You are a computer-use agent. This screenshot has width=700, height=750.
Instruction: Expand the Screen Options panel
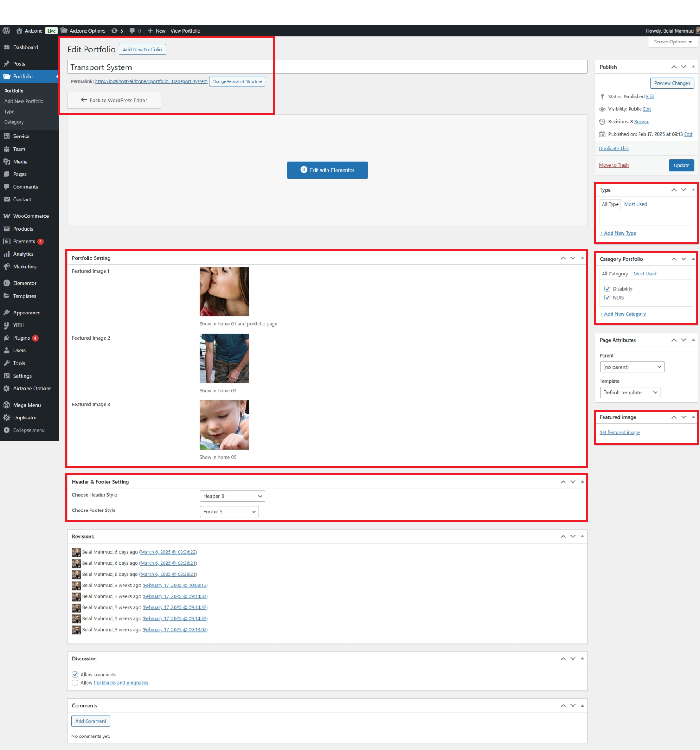672,42
